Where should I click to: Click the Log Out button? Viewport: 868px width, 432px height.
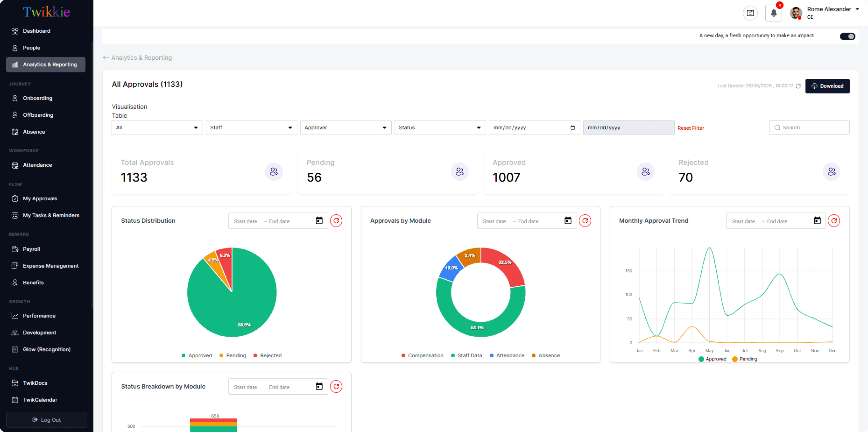coord(47,420)
